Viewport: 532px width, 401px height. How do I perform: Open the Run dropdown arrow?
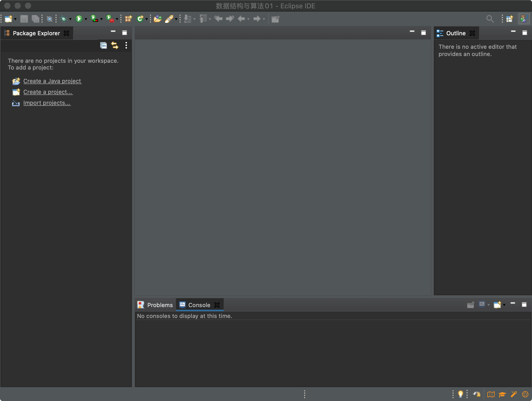(86, 19)
